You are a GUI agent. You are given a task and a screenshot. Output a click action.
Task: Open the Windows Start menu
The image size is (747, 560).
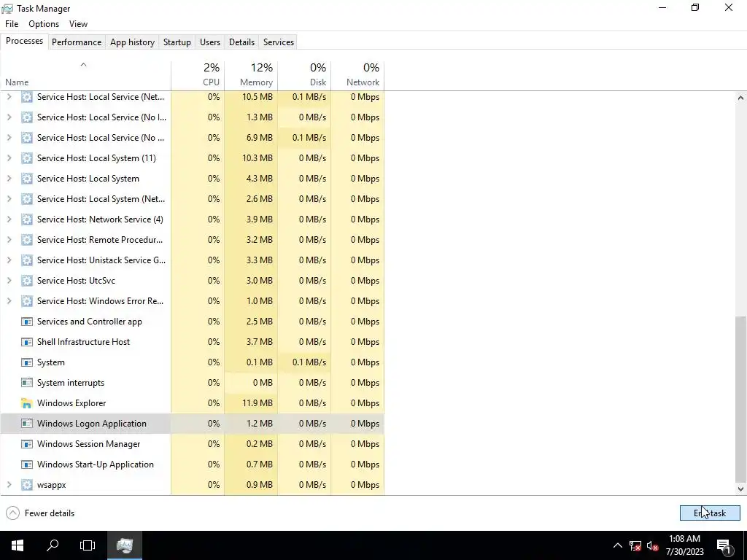click(18, 545)
